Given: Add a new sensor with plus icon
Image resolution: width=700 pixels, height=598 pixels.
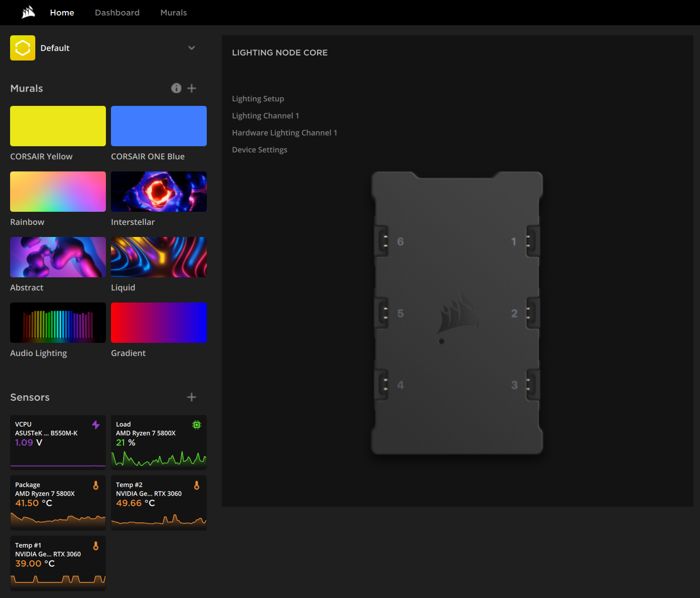Looking at the screenshot, I should tap(192, 397).
